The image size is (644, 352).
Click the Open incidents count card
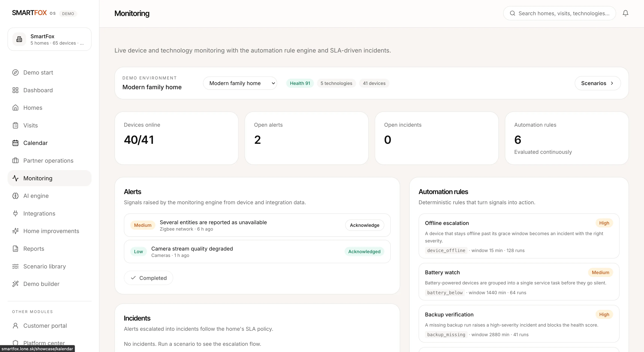436,138
